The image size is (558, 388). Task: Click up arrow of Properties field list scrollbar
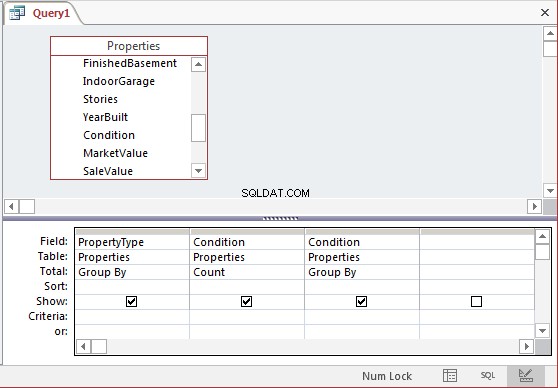pyautogui.click(x=198, y=64)
